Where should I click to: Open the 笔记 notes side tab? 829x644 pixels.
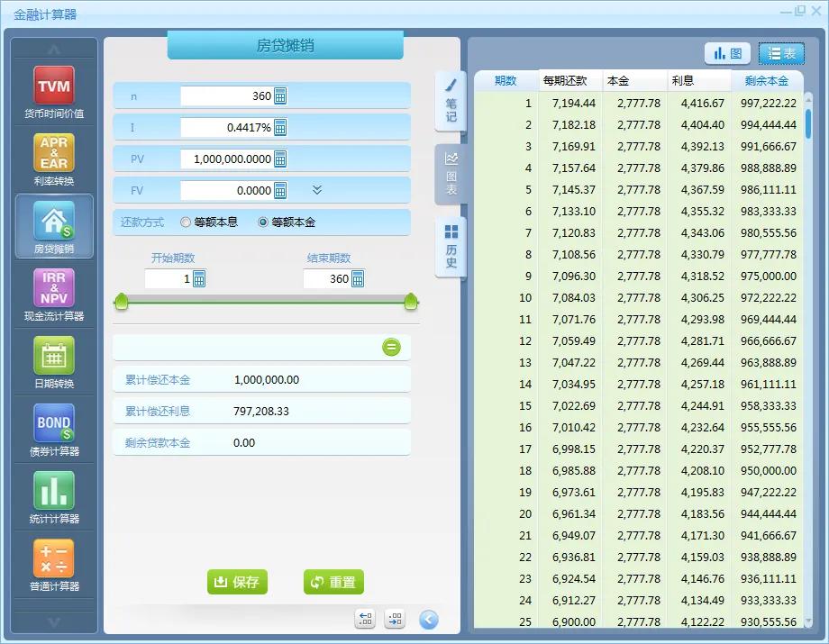tap(451, 102)
